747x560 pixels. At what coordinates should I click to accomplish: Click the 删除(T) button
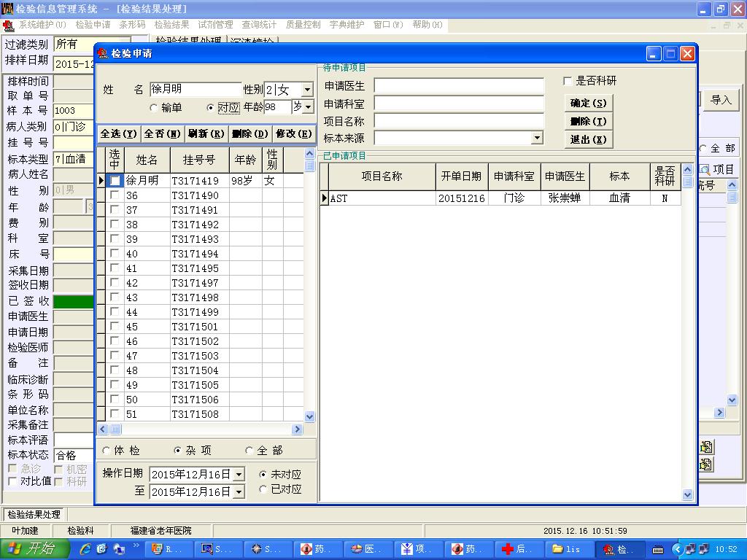click(x=589, y=122)
